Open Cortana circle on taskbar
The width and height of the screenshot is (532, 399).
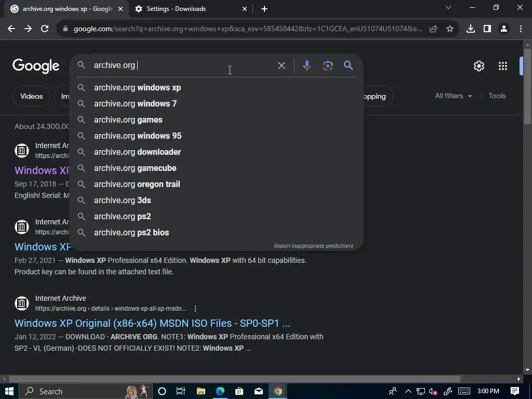[x=162, y=392]
